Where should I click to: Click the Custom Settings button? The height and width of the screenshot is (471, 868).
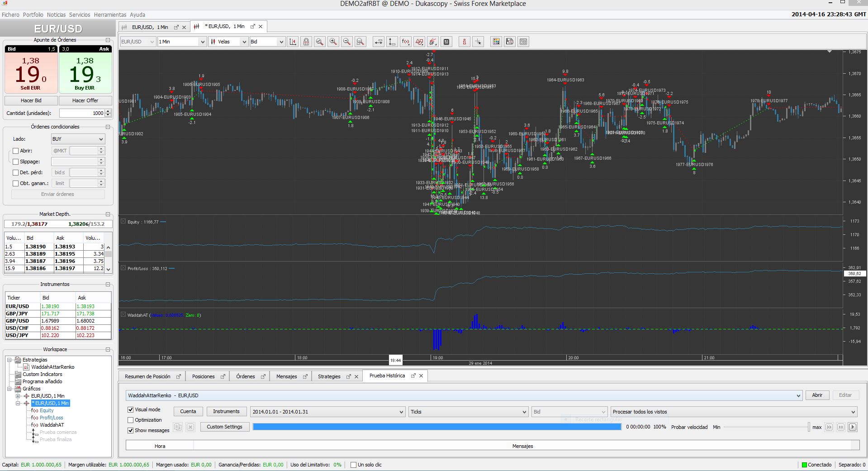point(224,427)
